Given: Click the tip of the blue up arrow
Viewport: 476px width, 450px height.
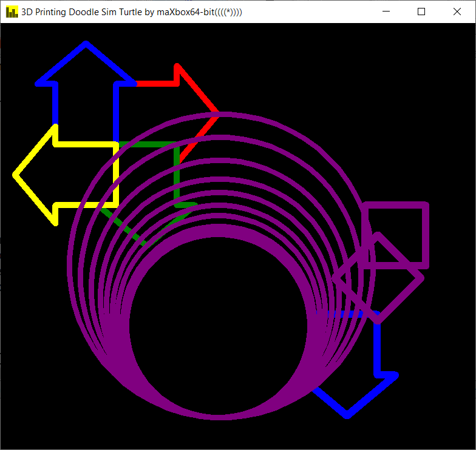Looking at the screenshot, I should (x=86, y=44).
